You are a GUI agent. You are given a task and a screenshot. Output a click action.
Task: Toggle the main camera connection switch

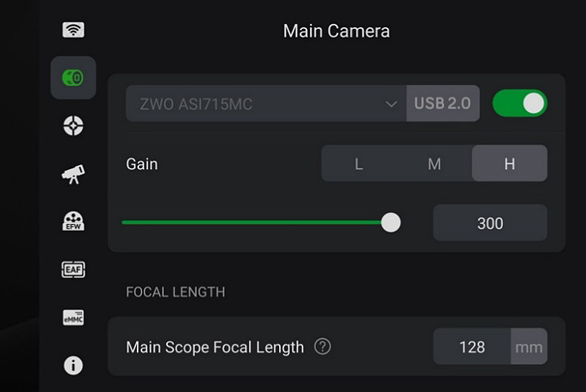coord(520,103)
